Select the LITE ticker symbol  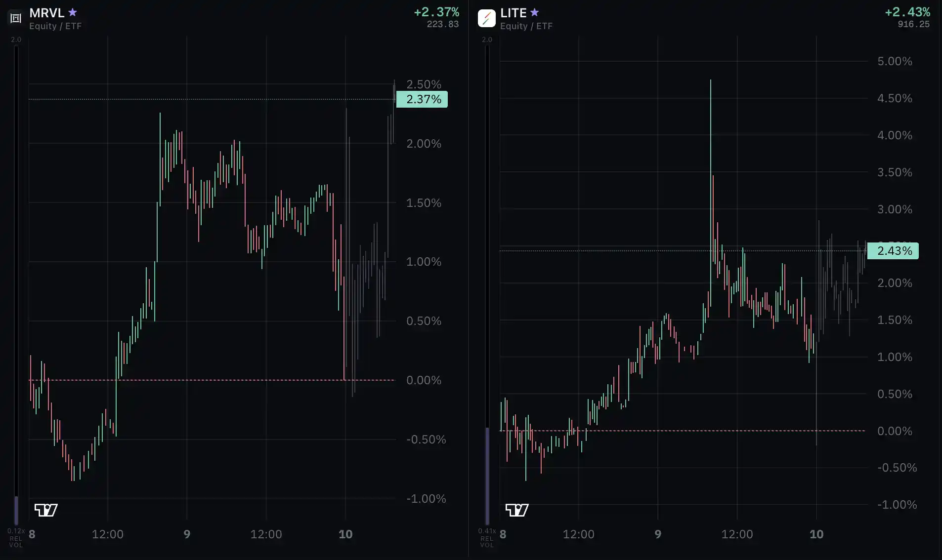pyautogui.click(x=514, y=13)
